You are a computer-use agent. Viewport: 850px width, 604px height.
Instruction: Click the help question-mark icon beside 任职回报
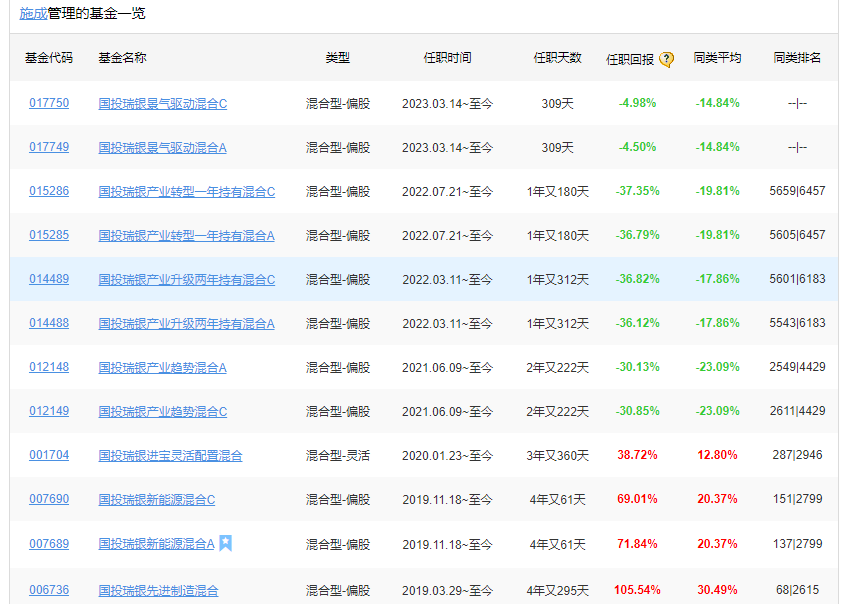point(666,59)
